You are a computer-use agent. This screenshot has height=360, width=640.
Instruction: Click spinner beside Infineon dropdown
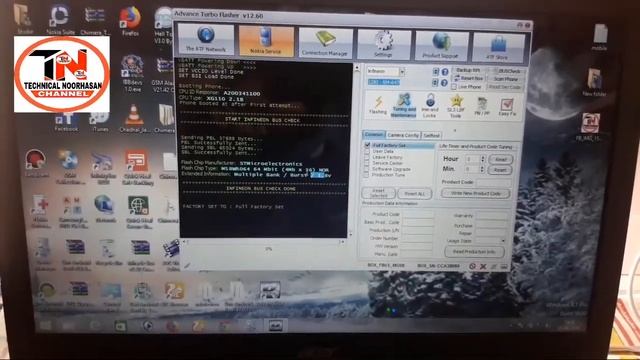point(436,72)
